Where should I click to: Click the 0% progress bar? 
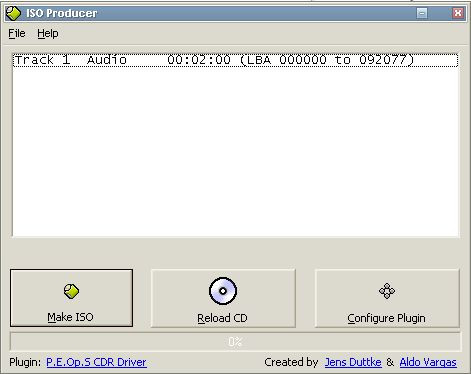point(235,342)
